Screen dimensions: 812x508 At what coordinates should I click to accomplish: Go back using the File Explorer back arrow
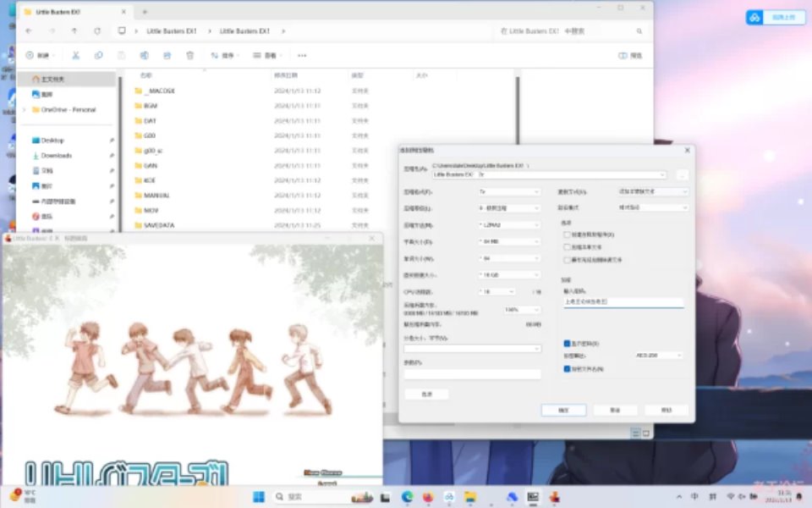[29, 31]
